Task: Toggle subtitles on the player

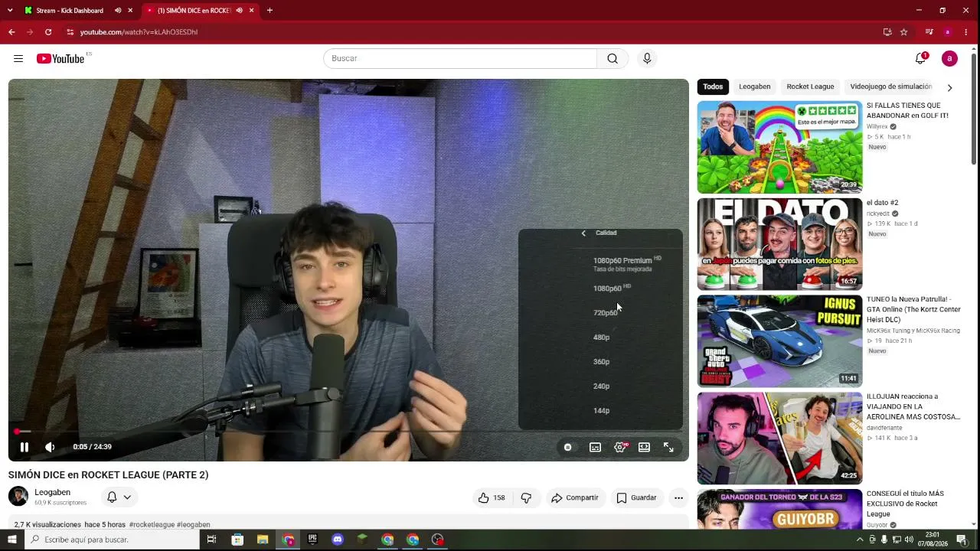Action: pos(595,447)
